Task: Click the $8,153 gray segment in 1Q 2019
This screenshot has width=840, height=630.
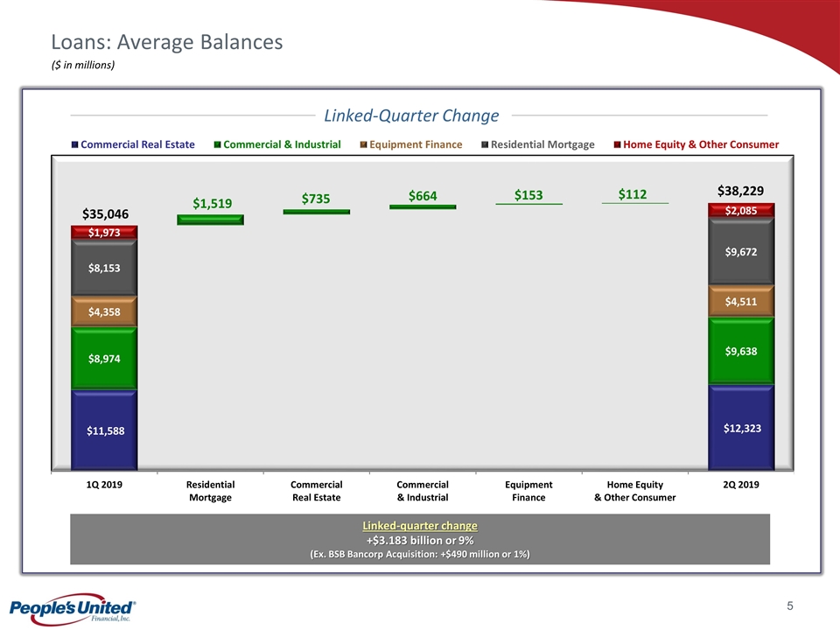Action: point(104,268)
